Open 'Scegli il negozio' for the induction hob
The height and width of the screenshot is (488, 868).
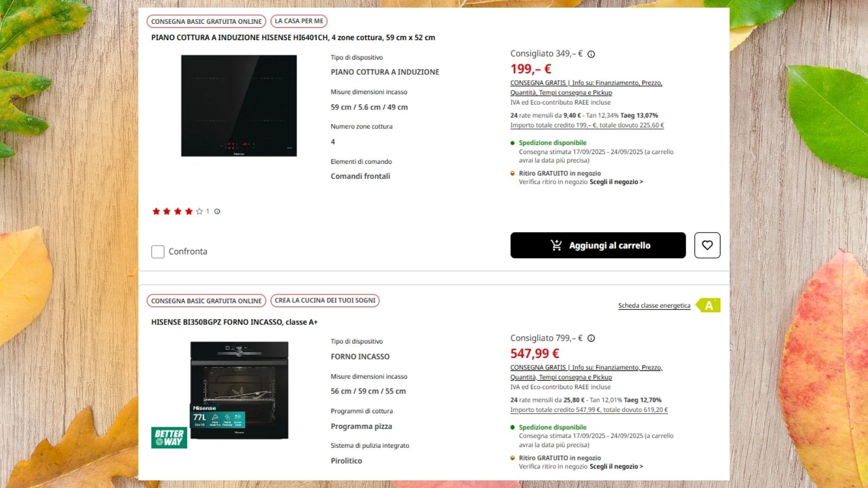pyautogui.click(x=616, y=182)
